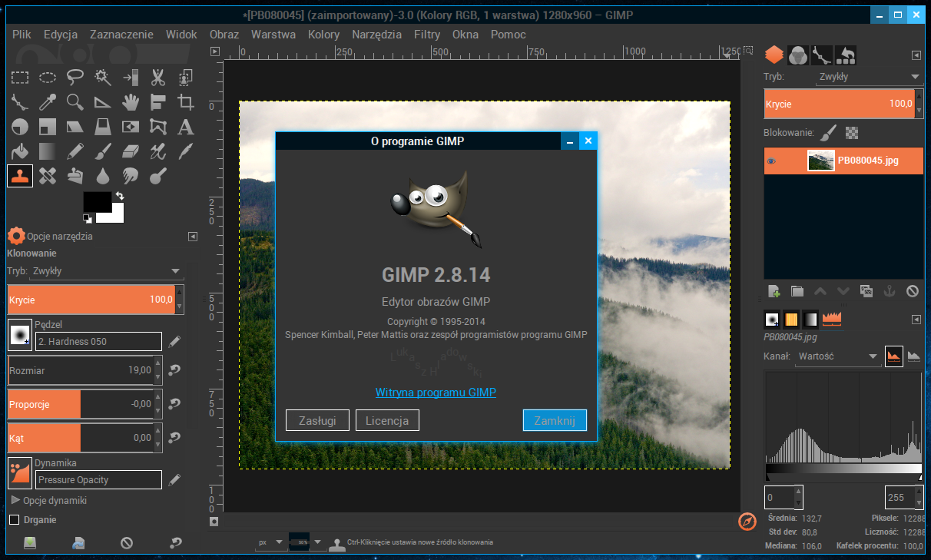Image resolution: width=931 pixels, height=560 pixels.
Task: Select the Blur/Sharpen droplet tool
Action: (103, 176)
